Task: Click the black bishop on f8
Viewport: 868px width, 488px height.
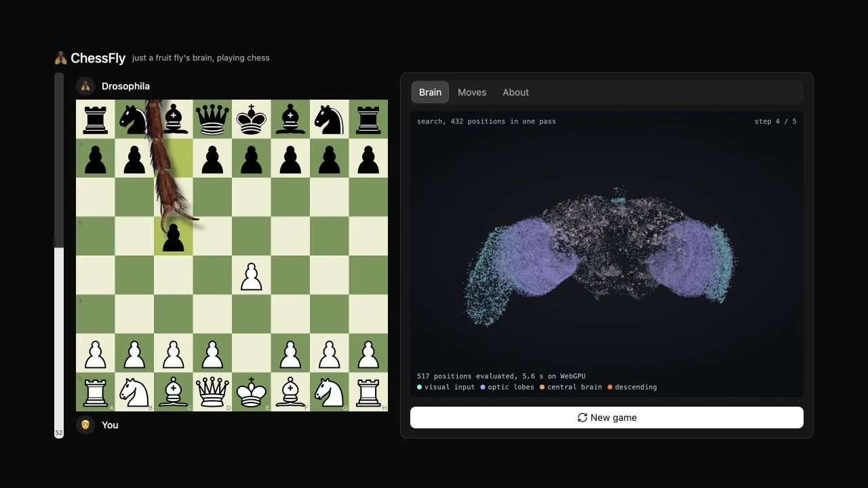Action: coord(290,119)
